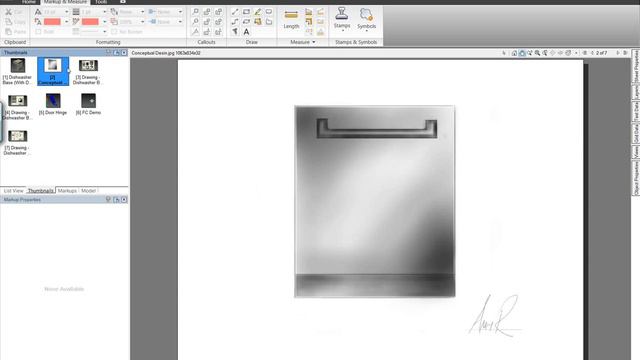Image resolution: width=640 pixels, height=360 pixels.
Task: Click the Home view icon in canvas toolbar
Action: coord(514,53)
